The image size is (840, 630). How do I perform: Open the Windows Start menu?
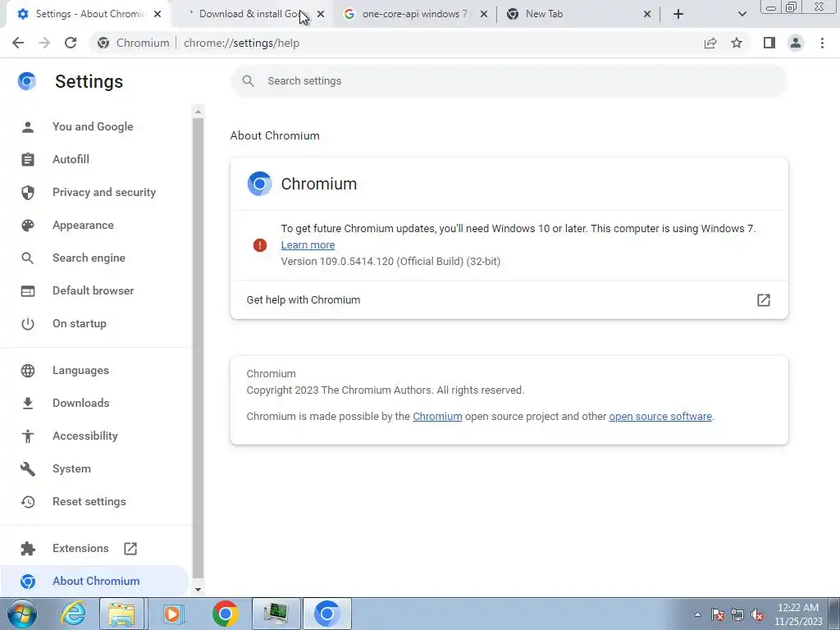point(22,614)
